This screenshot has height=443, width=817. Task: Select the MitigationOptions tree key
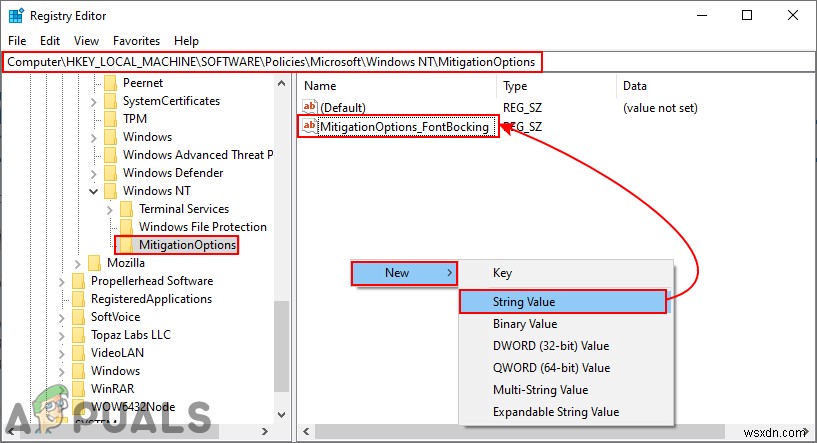pyautogui.click(x=187, y=245)
